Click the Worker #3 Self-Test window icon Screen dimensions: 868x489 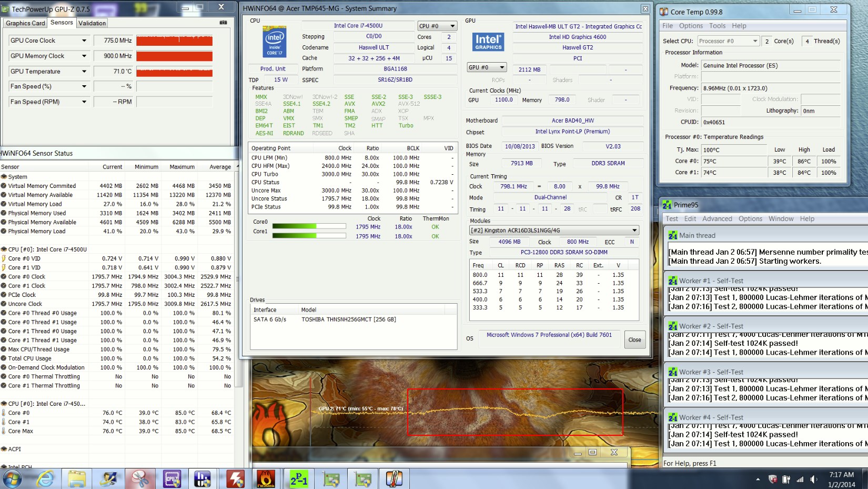[x=672, y=372]
